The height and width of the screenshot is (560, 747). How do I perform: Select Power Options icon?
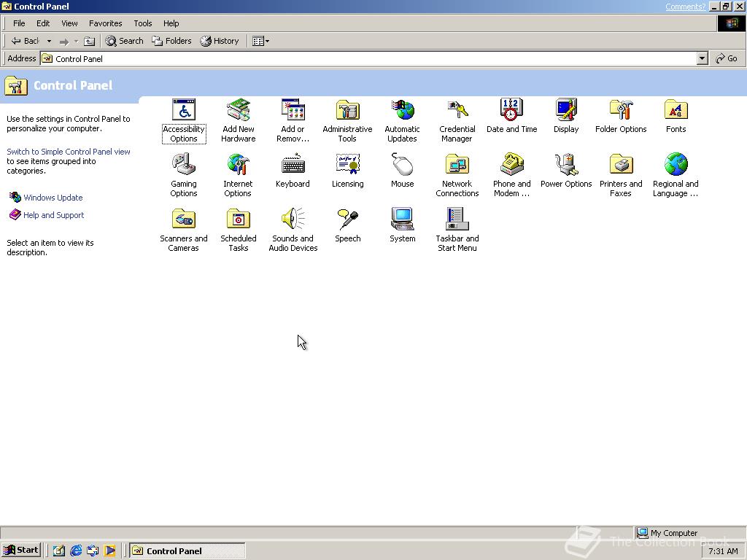pos(566,164)
